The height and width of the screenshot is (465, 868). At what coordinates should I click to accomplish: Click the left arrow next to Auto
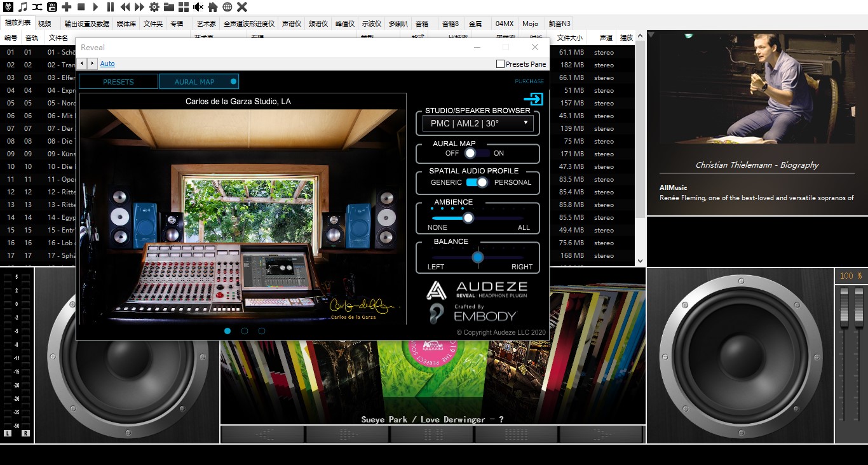pos(81,64)
